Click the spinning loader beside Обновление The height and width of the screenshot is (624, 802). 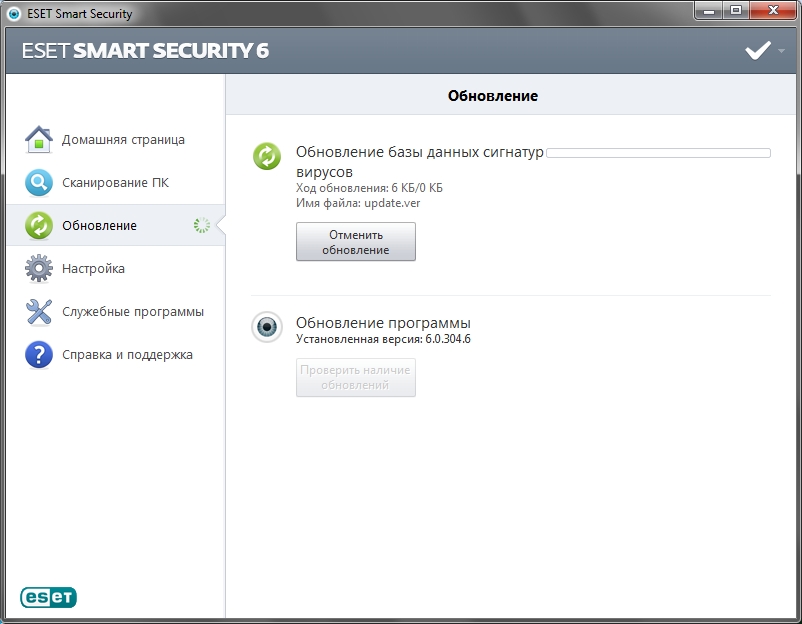202,226
